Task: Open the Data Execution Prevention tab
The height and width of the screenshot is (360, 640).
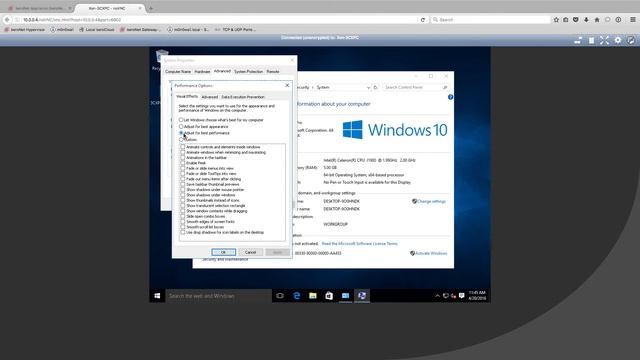Action: click(243, 97)
